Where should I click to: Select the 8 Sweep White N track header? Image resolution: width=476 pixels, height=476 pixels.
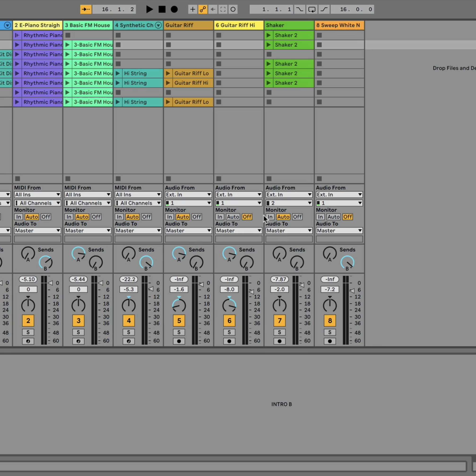[x=339, y=25]
